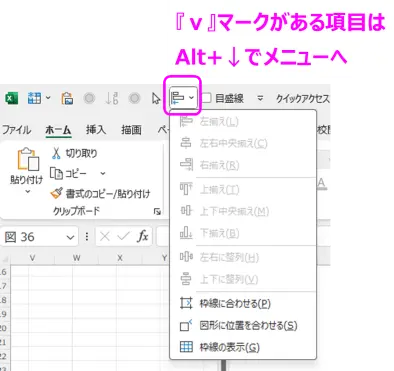This screenshot has width=394, height=371.
Task: Toggle the 目盛線 gridlines checkbox
Action: click(207, 98)
